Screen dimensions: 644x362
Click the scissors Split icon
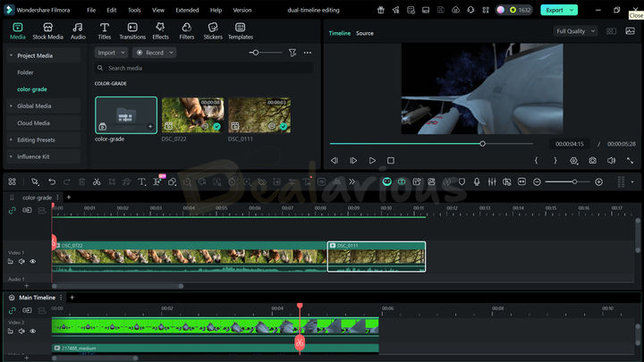[97, 181]
